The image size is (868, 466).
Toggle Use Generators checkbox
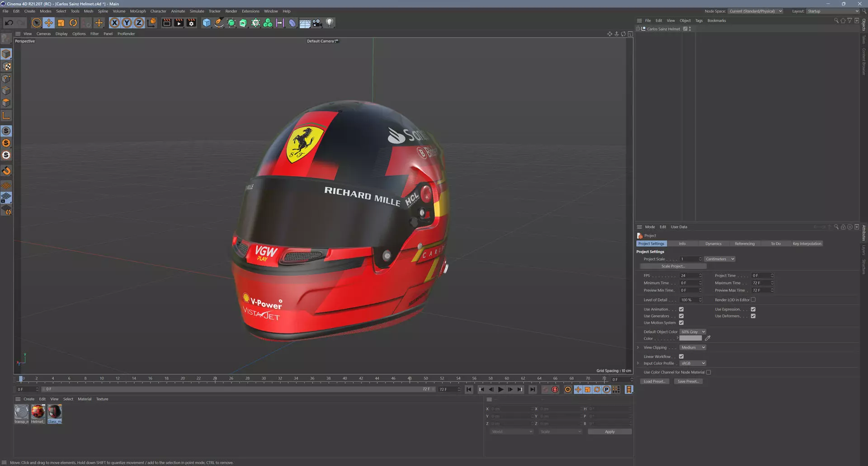click(681, 316)
